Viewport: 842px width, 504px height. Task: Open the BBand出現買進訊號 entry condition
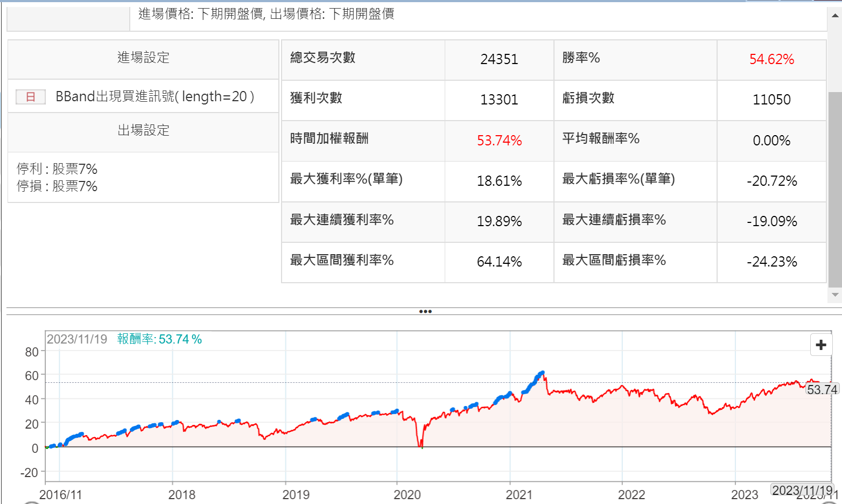(x=155, y=96)
